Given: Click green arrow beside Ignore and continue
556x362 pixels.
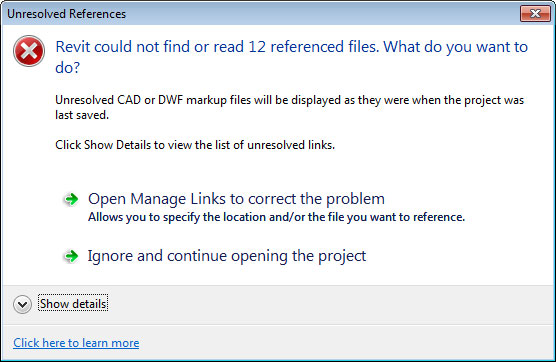Looking at the screenshot, I should [71, 256].
